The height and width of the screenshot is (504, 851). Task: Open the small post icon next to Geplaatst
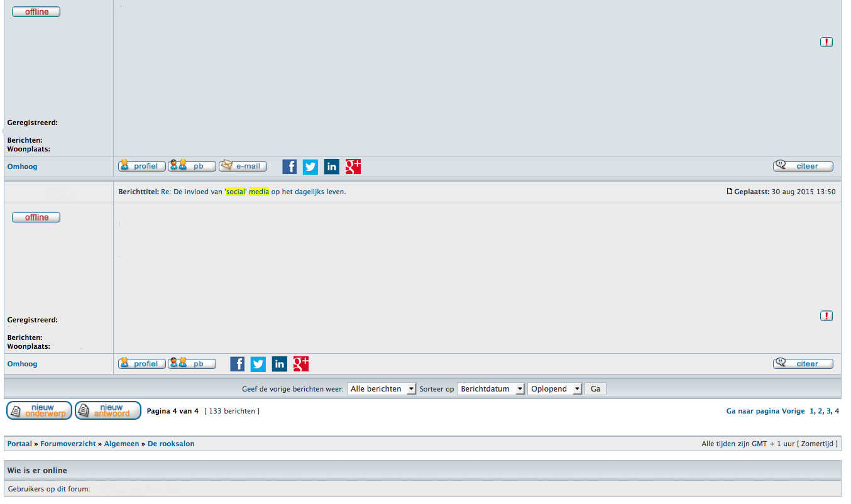tap(730, 192)
